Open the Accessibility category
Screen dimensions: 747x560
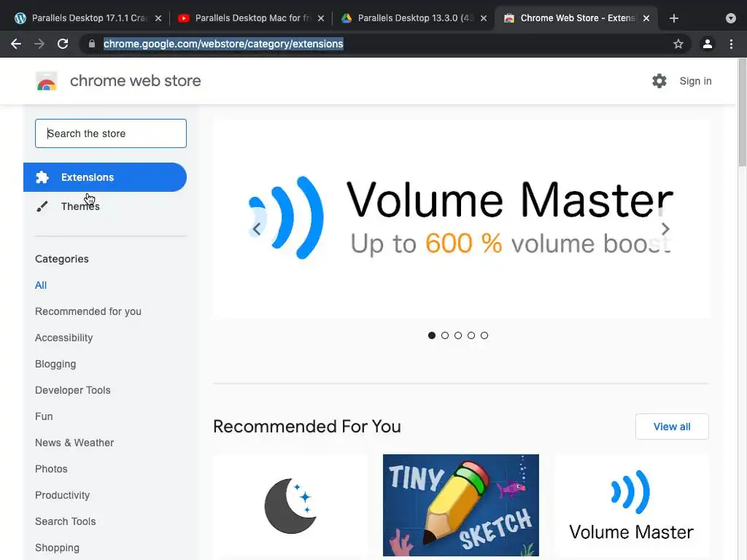tap(64, 338)
